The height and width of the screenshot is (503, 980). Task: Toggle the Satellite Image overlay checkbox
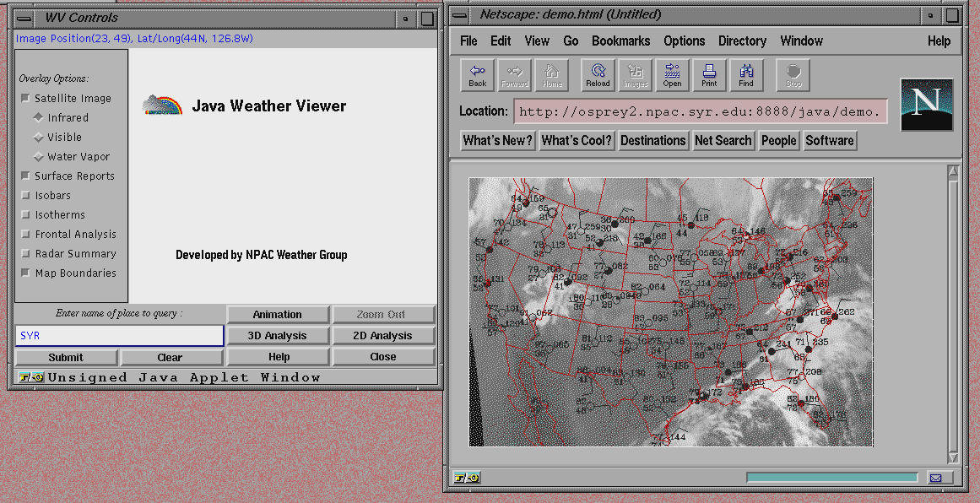[25, 98]
